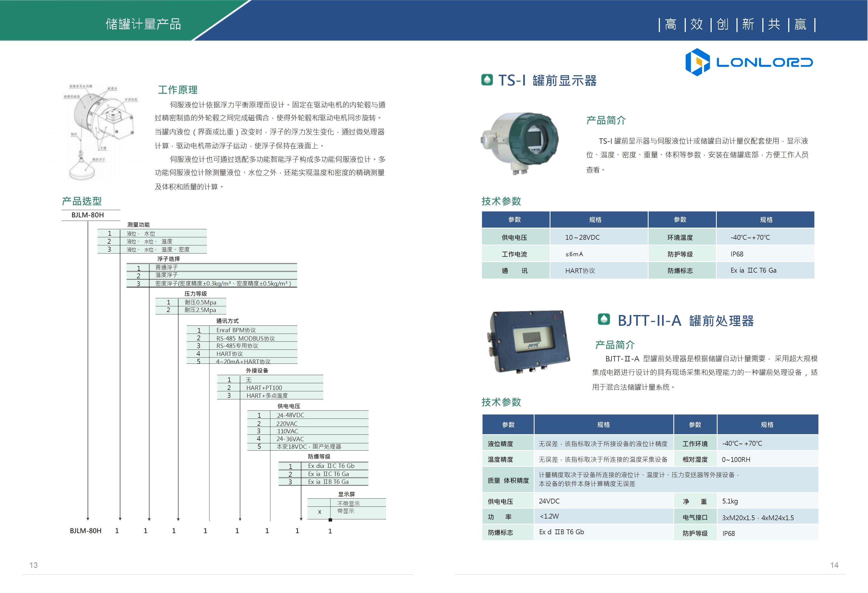Click the '220VAC' supply voltage option
868x593 pixels.
308,423
